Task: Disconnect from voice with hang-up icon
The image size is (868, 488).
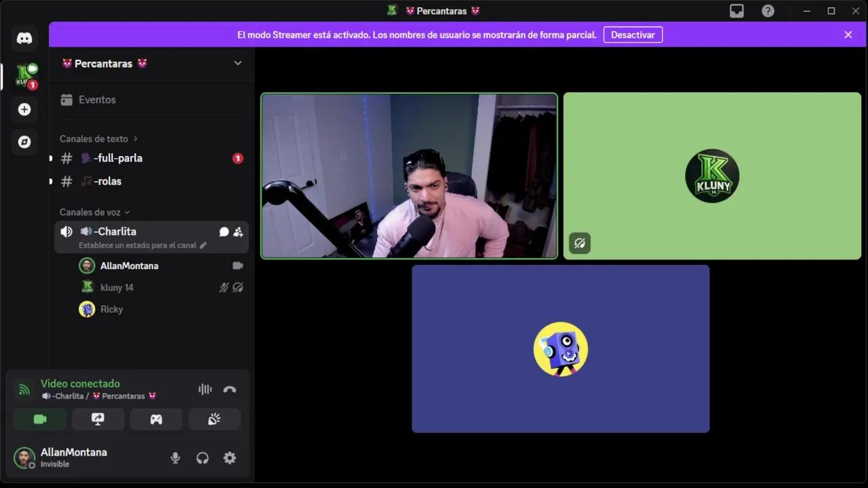Action: (230, 389)
